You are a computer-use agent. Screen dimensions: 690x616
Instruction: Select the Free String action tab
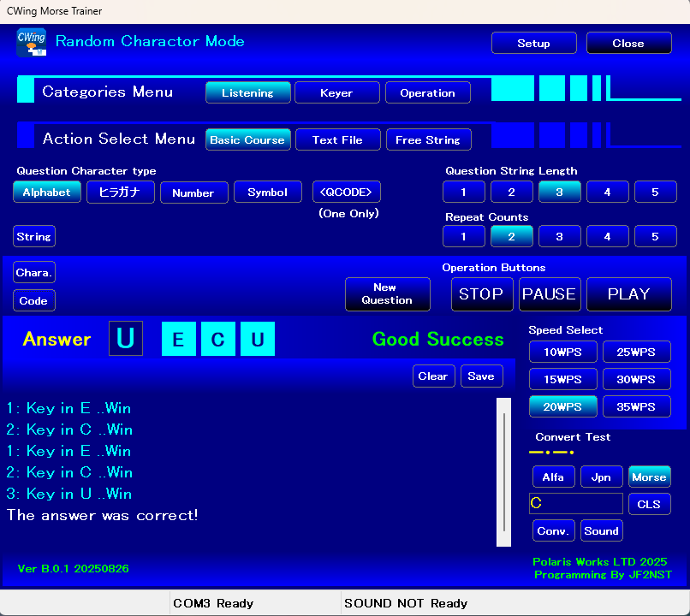(x=428, y=140)
